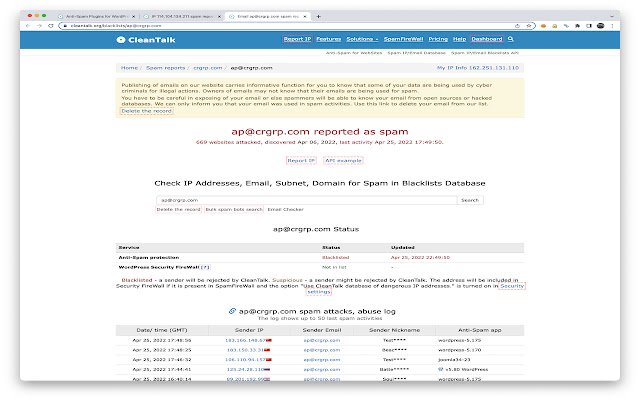This screenshot has width=640, height=400.
Task: Click the CleanTalk logo in the header
Action: click(x=146, y=40)
